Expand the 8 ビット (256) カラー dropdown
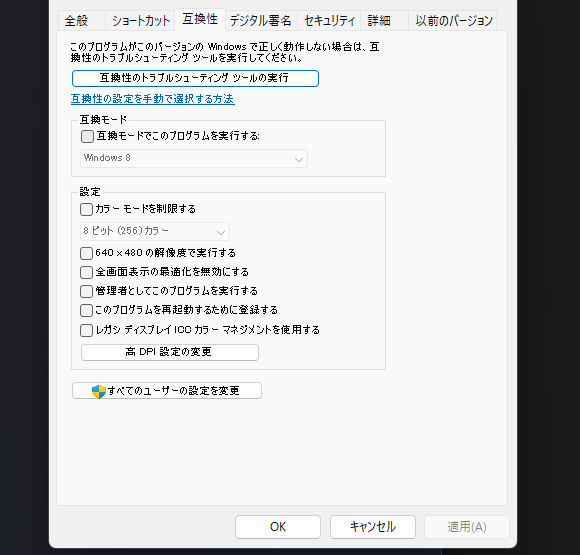 (x=155, y=231)
